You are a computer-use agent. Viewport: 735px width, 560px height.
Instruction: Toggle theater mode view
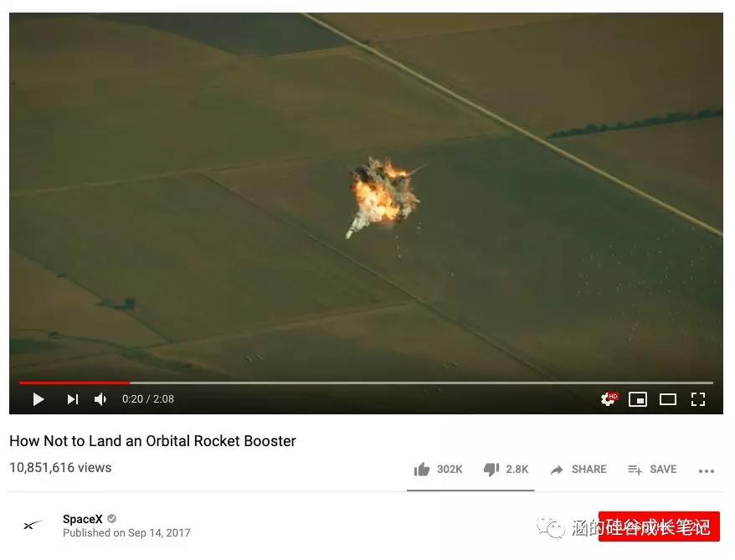[668, 399]
